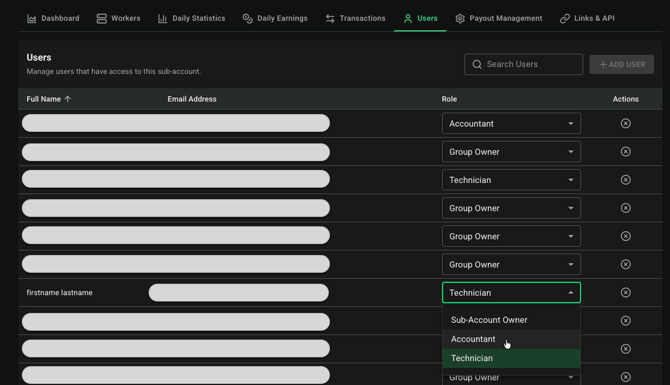View the Transactions tab
670x385 pixels.
point(356,18)
